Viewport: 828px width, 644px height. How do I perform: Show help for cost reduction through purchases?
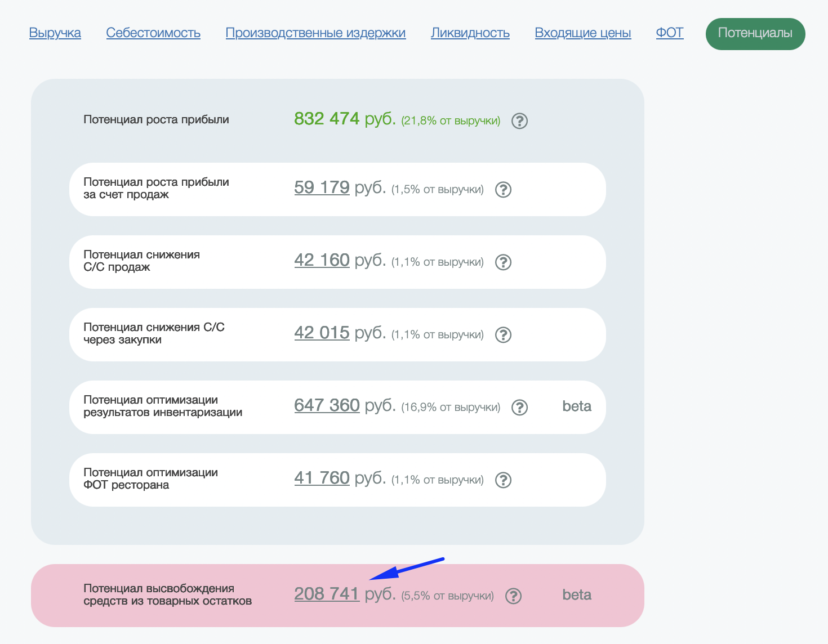point(503,335)
